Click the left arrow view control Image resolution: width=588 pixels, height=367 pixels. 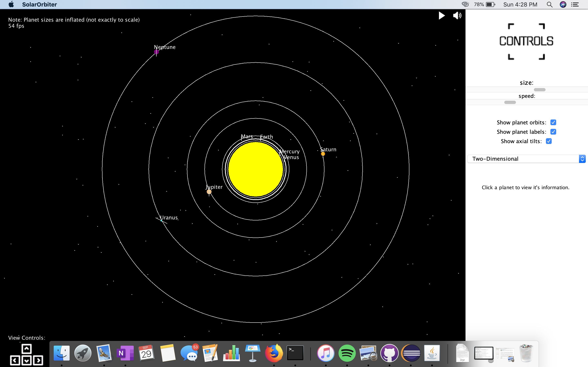click(15, 360)
